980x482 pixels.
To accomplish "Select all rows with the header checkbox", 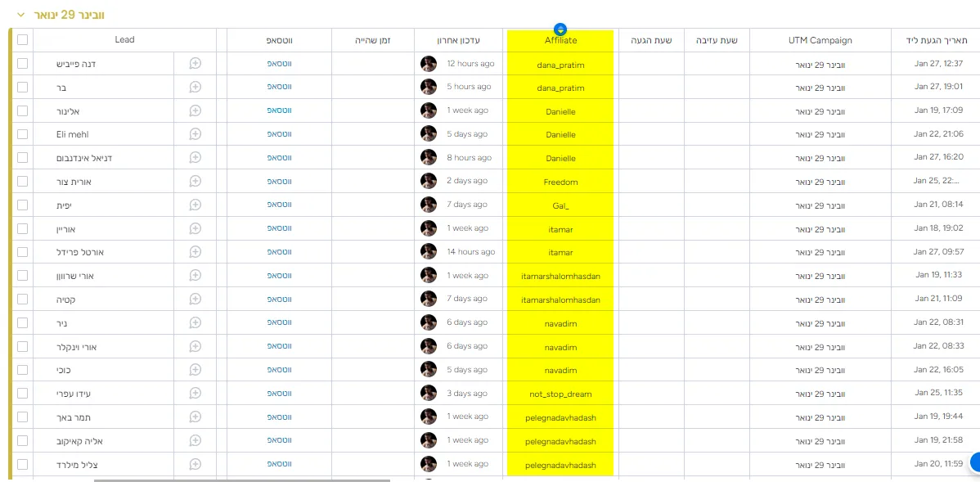I will click(22, 39).
